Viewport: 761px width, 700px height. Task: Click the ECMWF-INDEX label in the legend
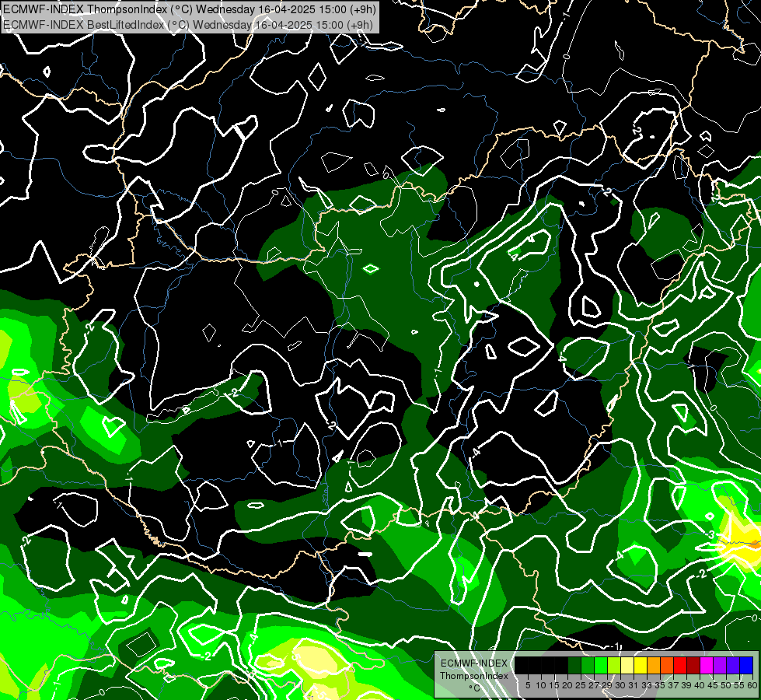point(474,663)
